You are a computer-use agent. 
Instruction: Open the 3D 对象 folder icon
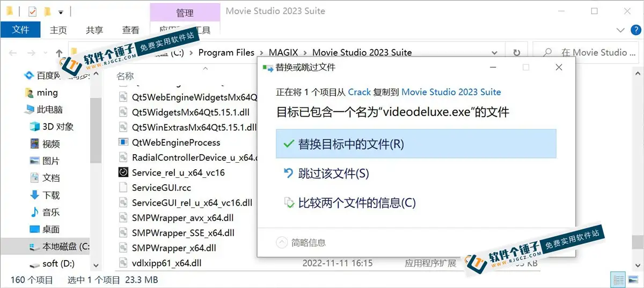coord(34,127)
